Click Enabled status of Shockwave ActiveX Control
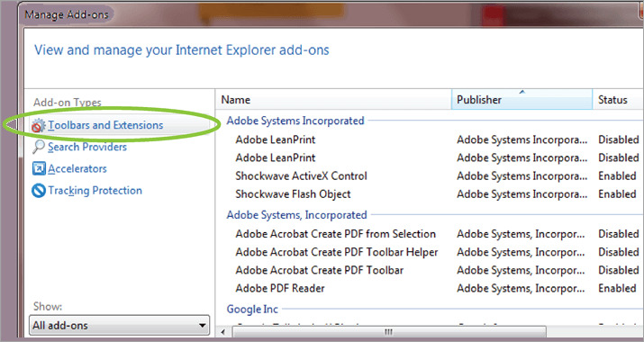 [x=617, y=176]
